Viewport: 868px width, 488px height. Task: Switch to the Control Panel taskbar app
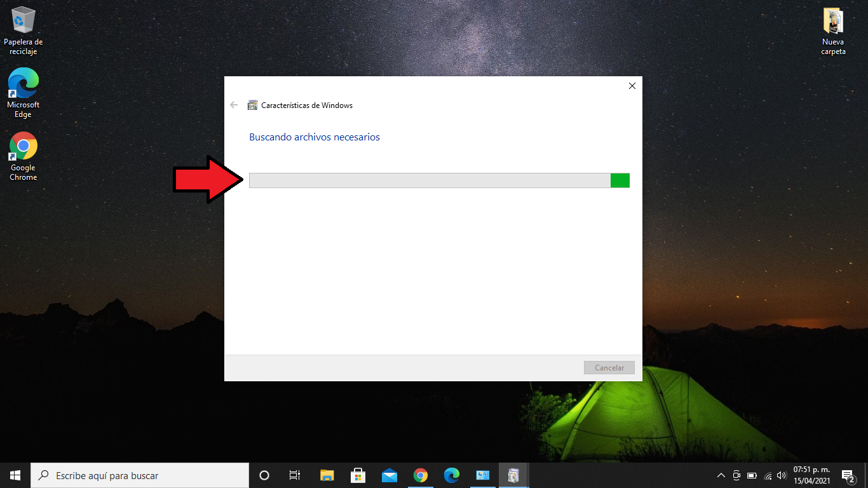coord(483,475)
